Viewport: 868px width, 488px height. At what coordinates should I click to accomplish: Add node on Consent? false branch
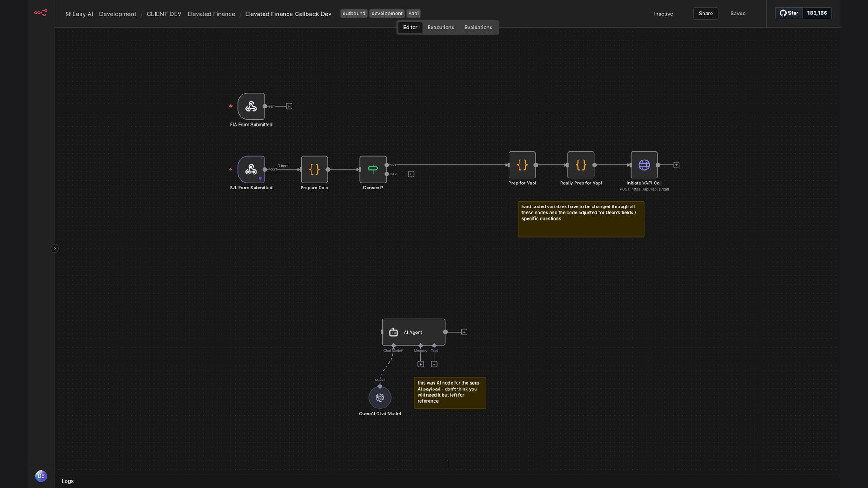tap(411, 174)
